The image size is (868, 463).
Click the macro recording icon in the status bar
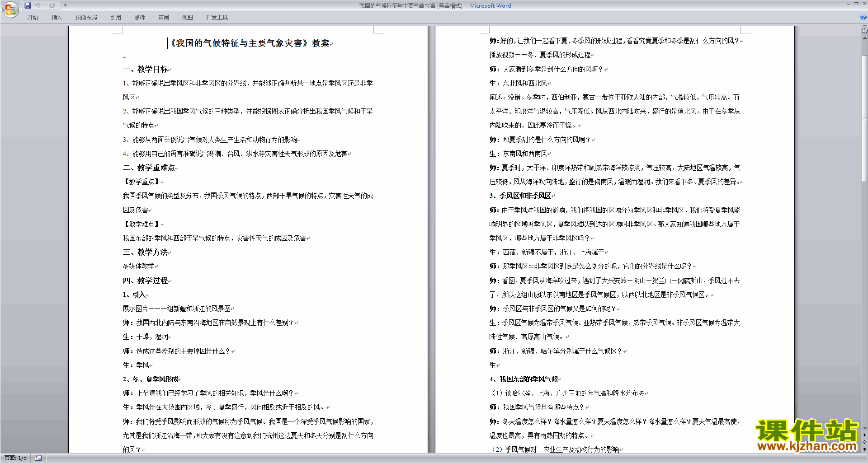38,458
